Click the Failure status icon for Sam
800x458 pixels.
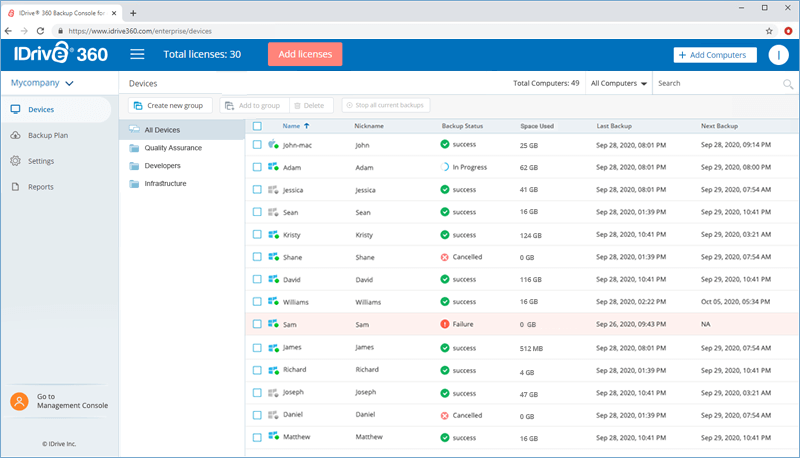point(445,324)
